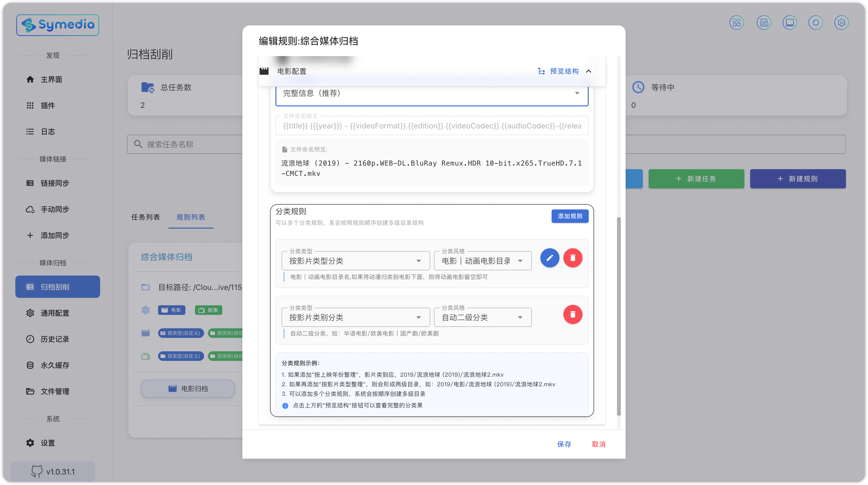Open the 主界面 home page
The width and height of the screenshot is (868, 485).
click(x=58, y=79)
